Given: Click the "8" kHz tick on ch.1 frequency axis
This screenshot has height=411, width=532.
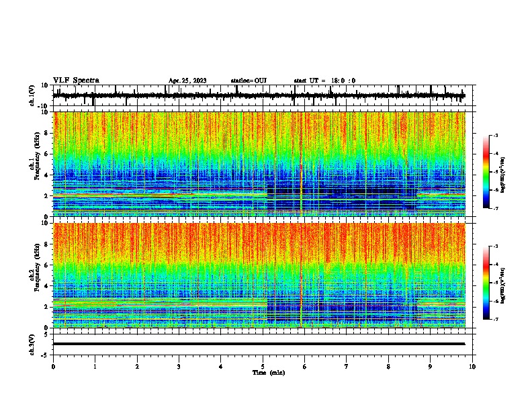Looking at the screenshot, I should pos(46,133).
